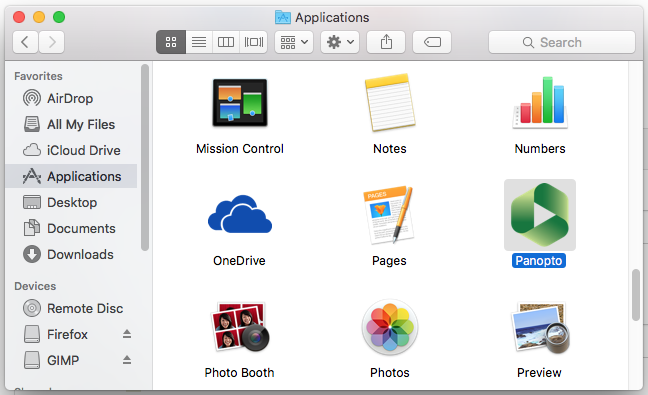This screenshot has height=395, width=648.
Task: Select the OneDrive cloud icon
Action: [240, 214]
